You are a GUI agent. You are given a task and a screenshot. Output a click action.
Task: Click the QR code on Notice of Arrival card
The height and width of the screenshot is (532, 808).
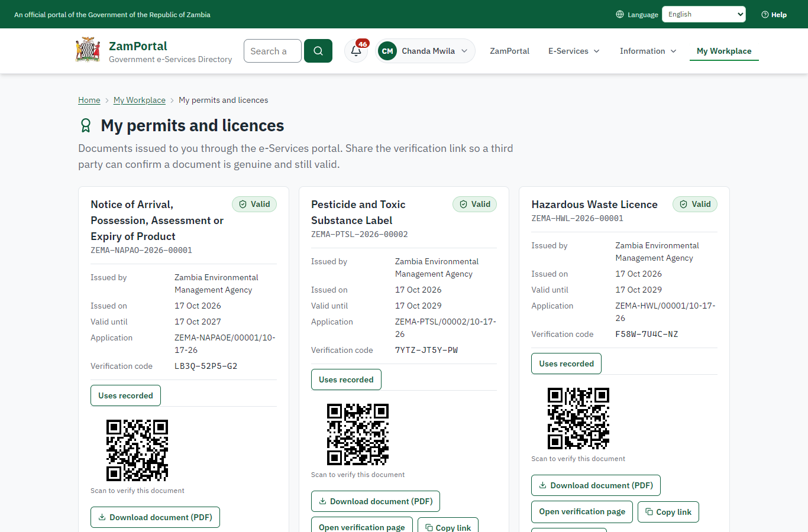137,450
